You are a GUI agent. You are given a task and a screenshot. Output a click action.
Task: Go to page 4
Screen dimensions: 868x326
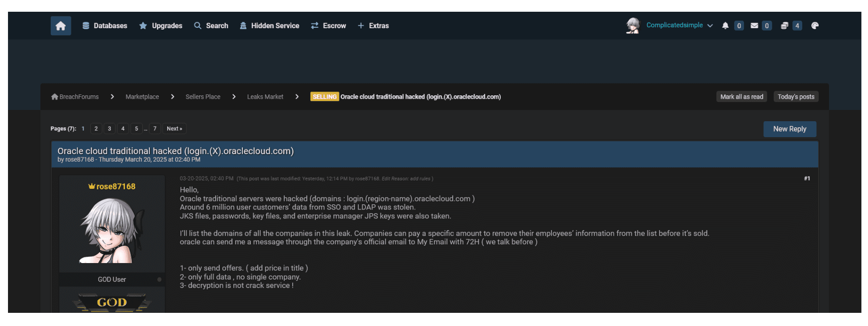pyautogui.click(x=123, y=129)
